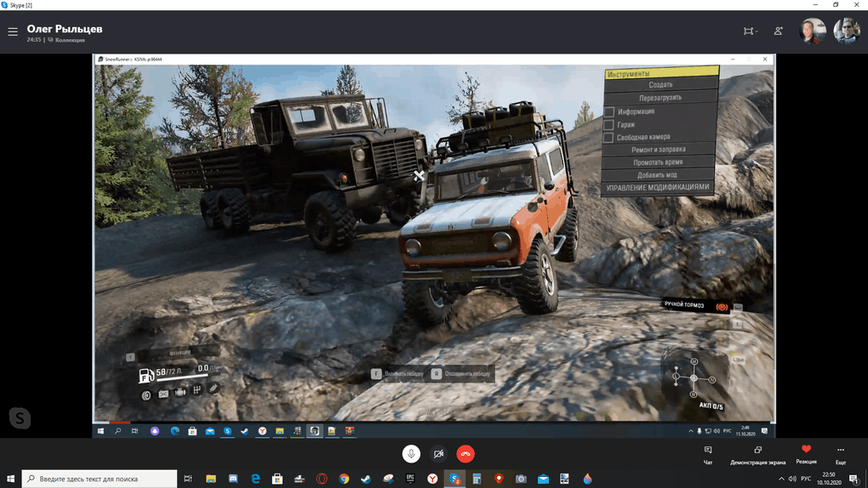Click the Промотать время button
Image resolution: width=868 pixels, height=488 pixels.
[657, 162]
